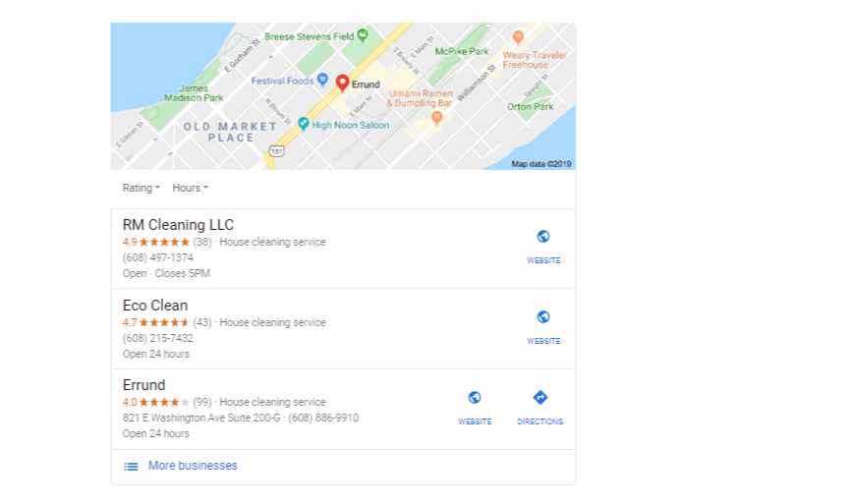Open Errund website globe icon
The height and width of the screenshot is (504, 855).
(x=475, y=398)
